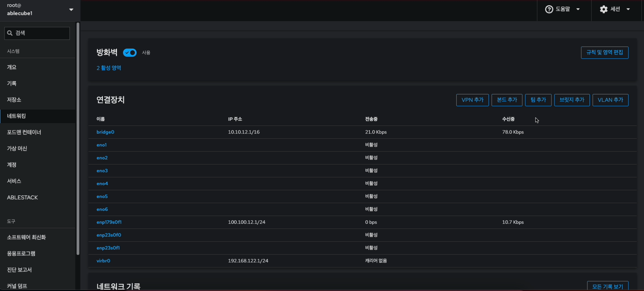
Task: Select ABLESTACK in the sidebar
Action: [x=23, y=197]
